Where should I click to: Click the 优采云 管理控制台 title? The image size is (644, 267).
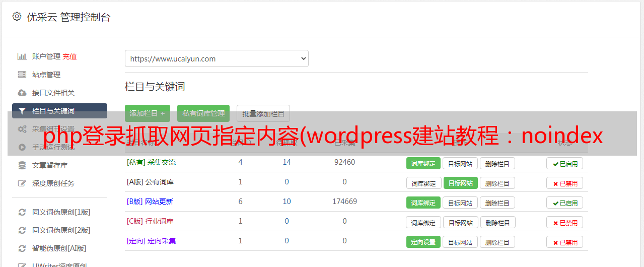pyautogui.click(x=68, y=17)
